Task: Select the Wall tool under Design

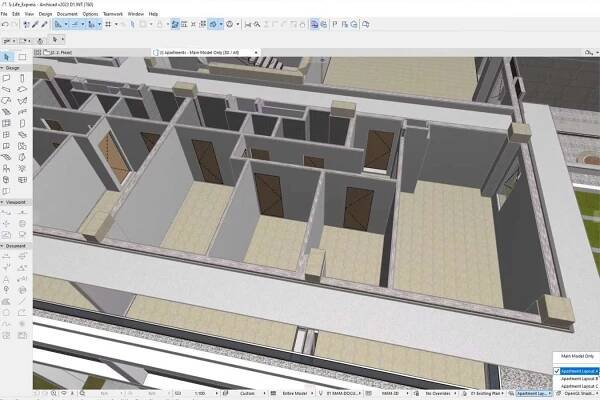Action: (7, 77)
